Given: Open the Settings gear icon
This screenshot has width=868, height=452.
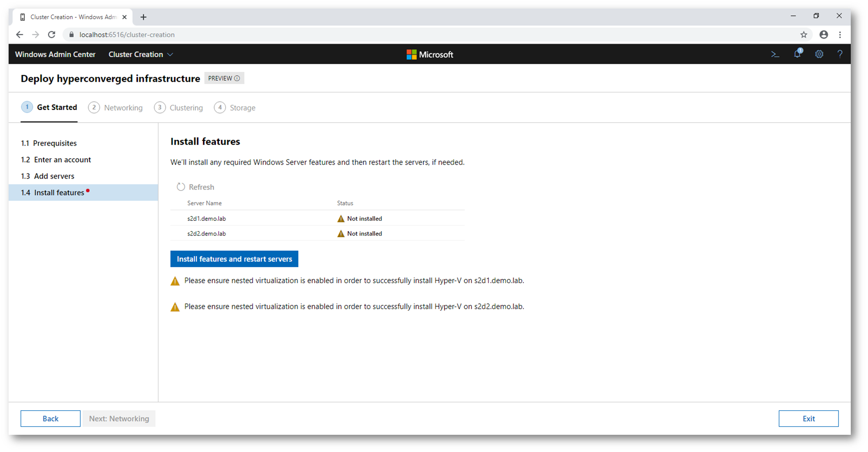Looking at the screenshot, I should (x=819, y=54).
